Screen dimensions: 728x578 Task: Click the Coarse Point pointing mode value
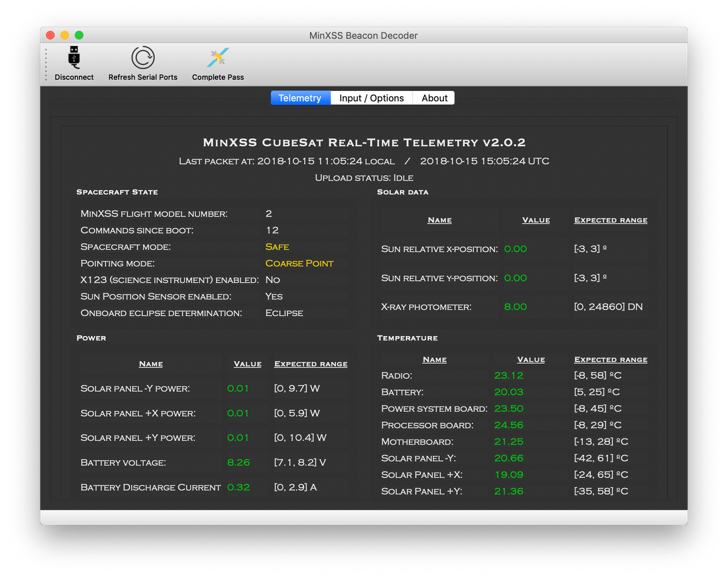(300, 263)
